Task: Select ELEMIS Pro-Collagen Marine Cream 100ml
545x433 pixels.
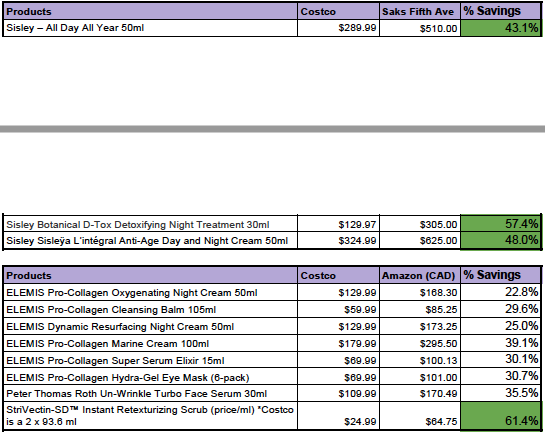Action: click(150, 343)
